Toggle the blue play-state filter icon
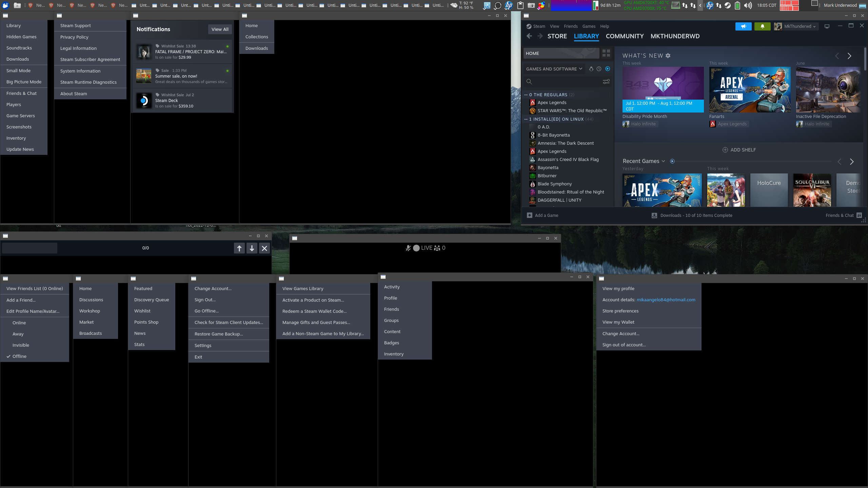 click(x=608, y=69)
